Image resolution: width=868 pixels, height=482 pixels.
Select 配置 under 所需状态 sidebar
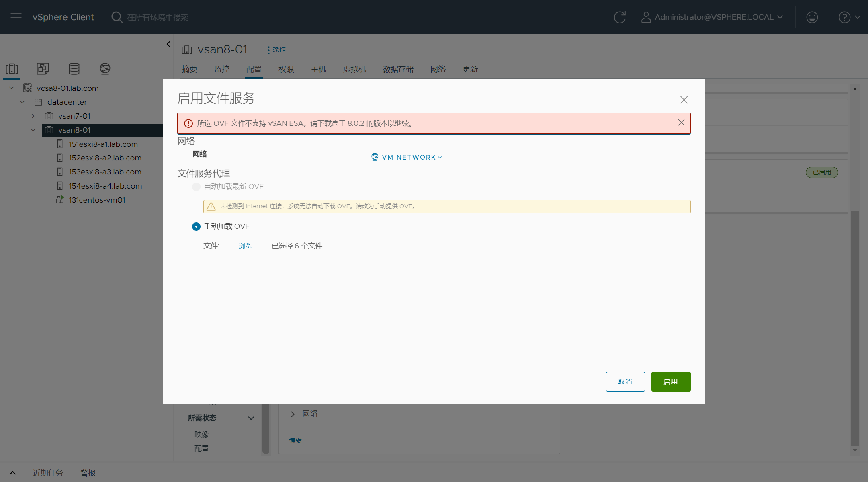click(202, 449)
